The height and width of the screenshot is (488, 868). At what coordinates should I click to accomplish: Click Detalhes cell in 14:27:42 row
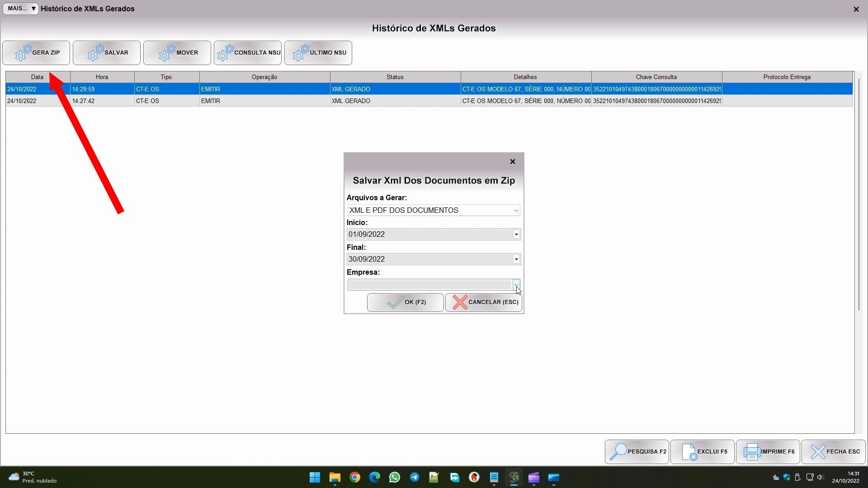pos(526,101)
